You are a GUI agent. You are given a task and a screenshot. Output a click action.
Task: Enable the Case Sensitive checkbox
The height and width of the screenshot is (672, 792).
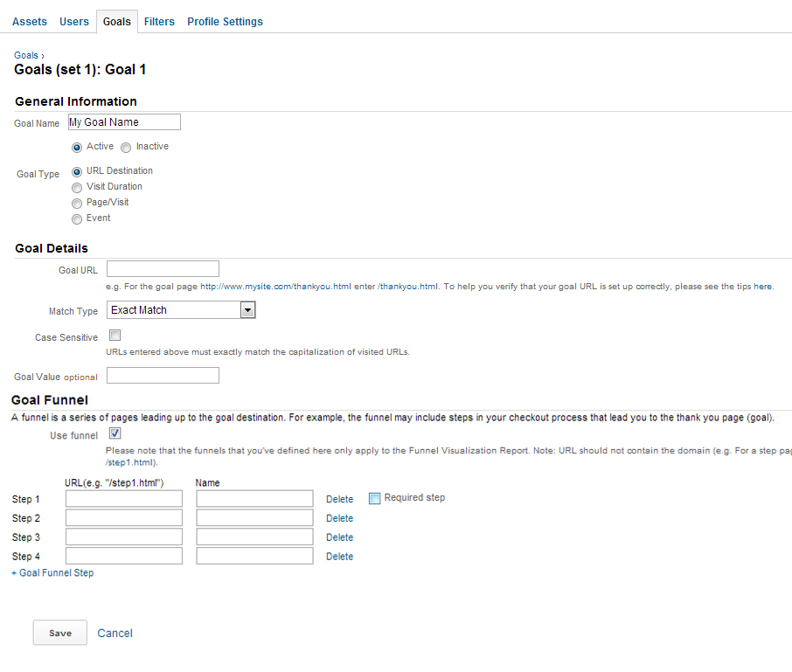tap(115, 336)
